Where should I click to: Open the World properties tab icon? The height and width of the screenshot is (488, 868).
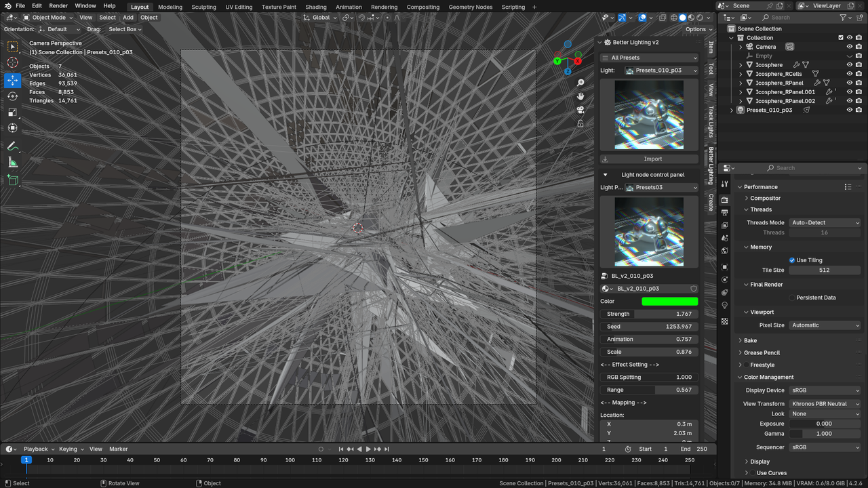click(724, 251)
